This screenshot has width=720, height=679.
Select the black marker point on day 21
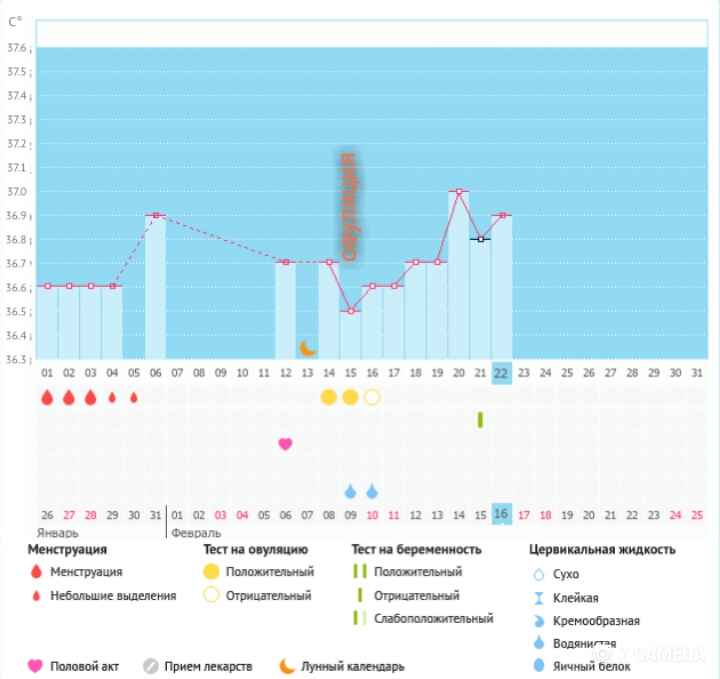481,239
